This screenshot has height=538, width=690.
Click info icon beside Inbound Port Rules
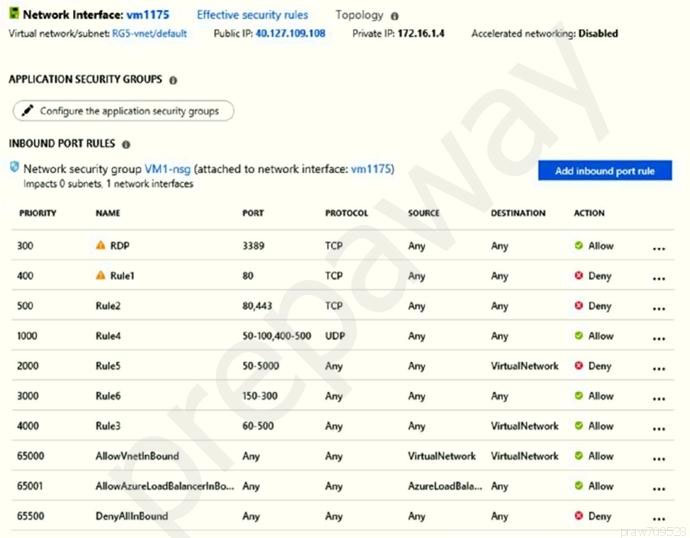pyautogui.click(x=126, y=144)
